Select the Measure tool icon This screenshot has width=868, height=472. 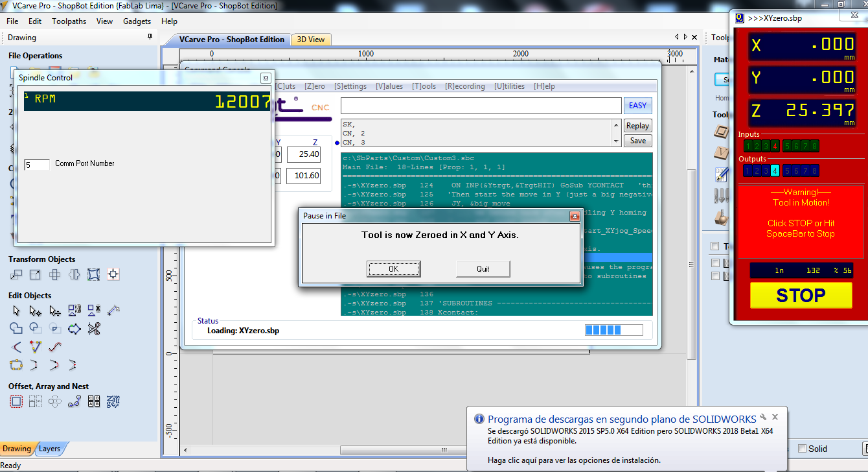click(x=113, y=311)
